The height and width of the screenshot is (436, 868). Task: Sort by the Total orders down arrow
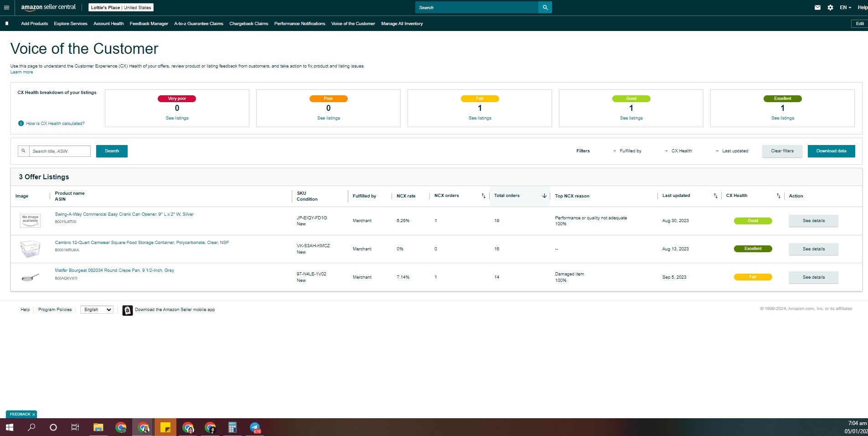pos(544,196)
